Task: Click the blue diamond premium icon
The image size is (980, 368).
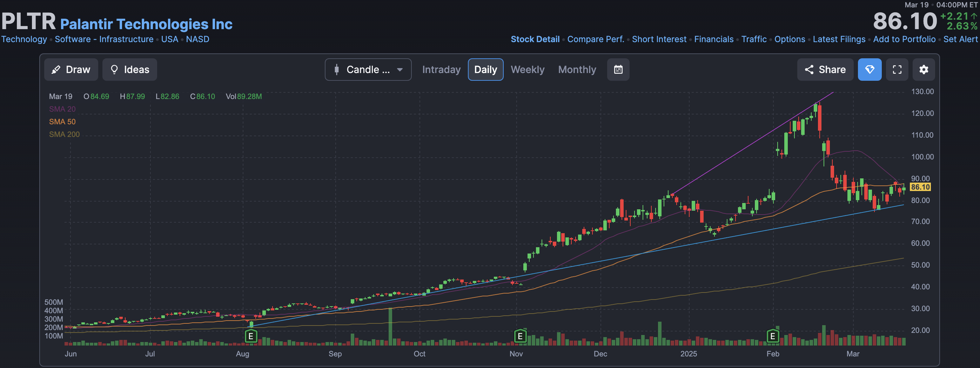Action: [870, 69]
